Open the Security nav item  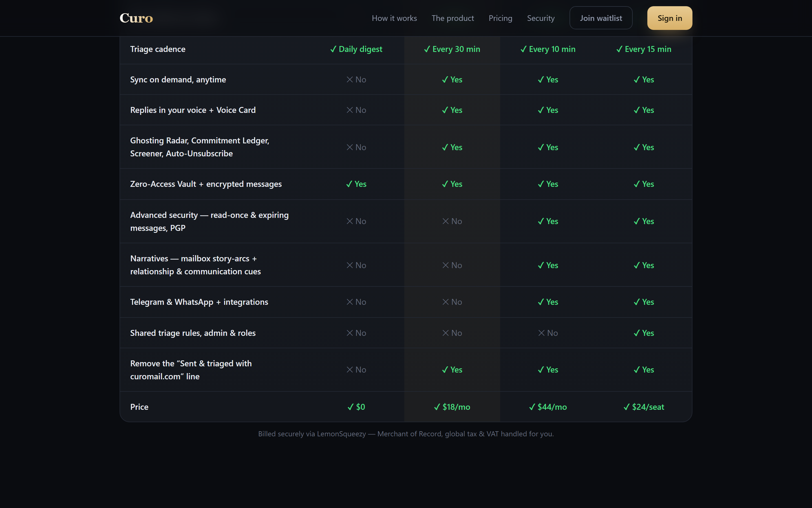pos(540,18)
